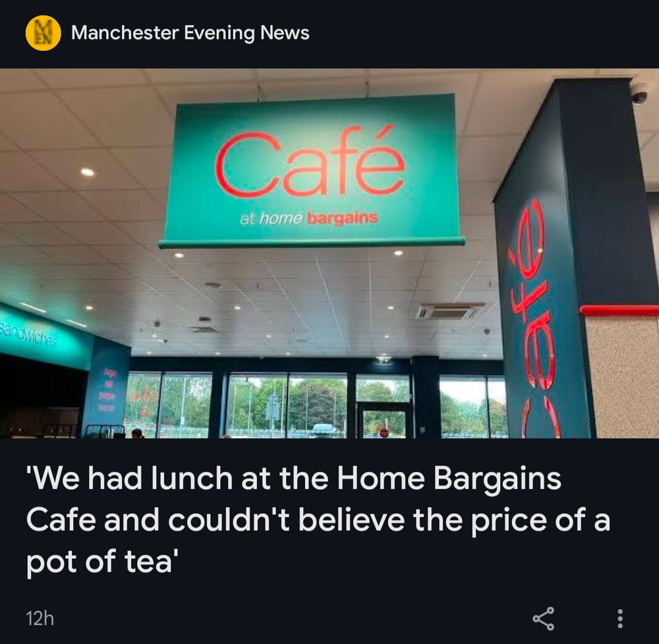Click the beige textured wall panel
This screenshot has width=659, height=644.
[623, 377]
